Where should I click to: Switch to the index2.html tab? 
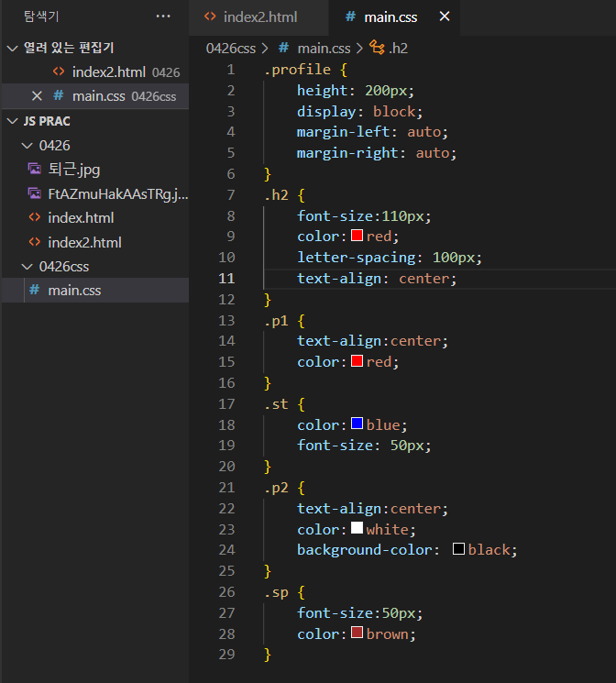tap(258, 17)
